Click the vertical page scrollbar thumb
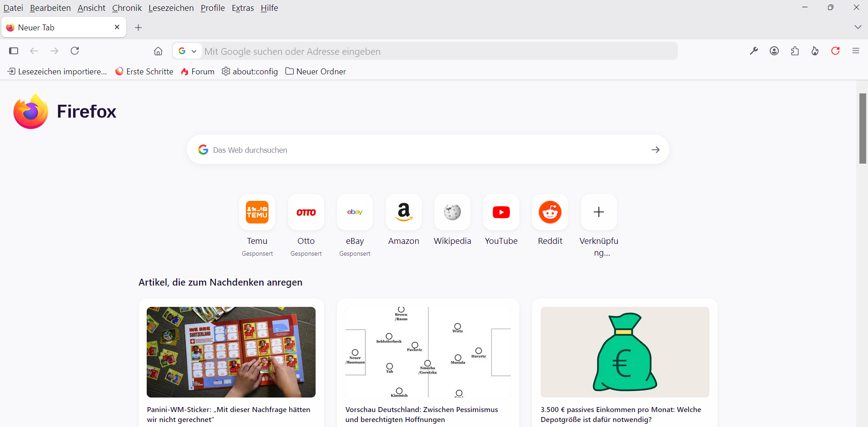This screenshot has width=868, height=427. click(x=863, y=128)
